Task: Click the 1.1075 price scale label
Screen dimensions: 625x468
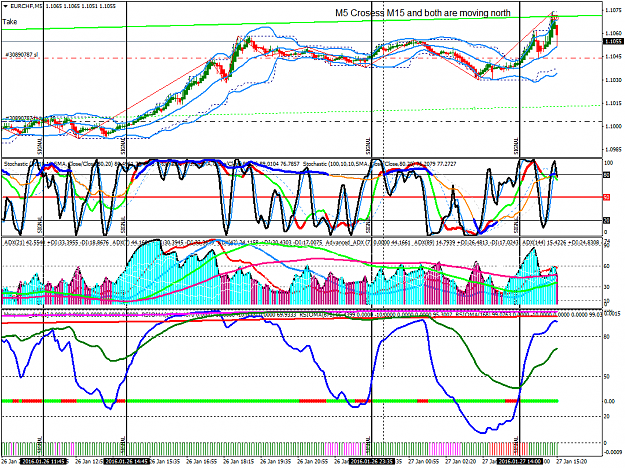Action: [x=613, y=10]
